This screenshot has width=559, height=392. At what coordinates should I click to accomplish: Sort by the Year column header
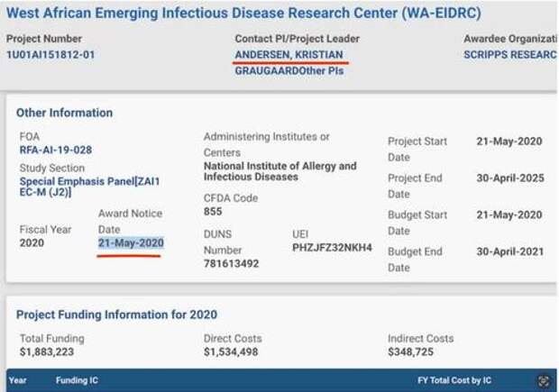18,381
